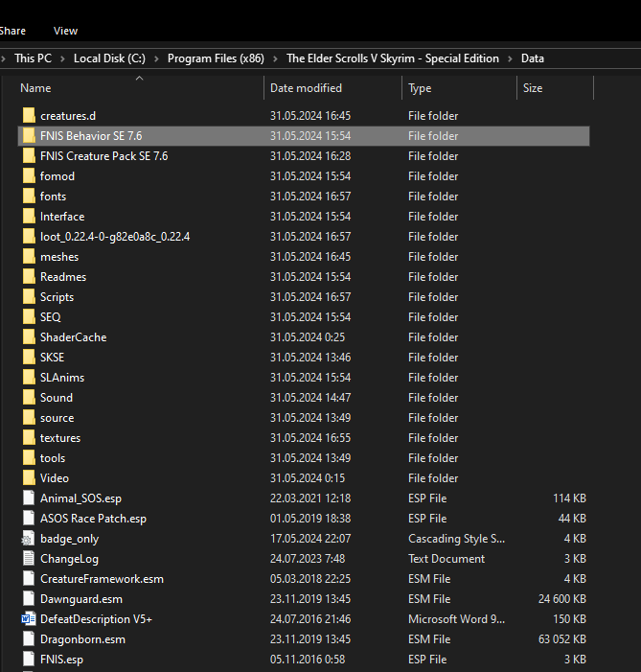Select the ChangeLog text document icon
The width and height of the screenshot is (641, 672).
pyautogui.click(x=29, y=559)
